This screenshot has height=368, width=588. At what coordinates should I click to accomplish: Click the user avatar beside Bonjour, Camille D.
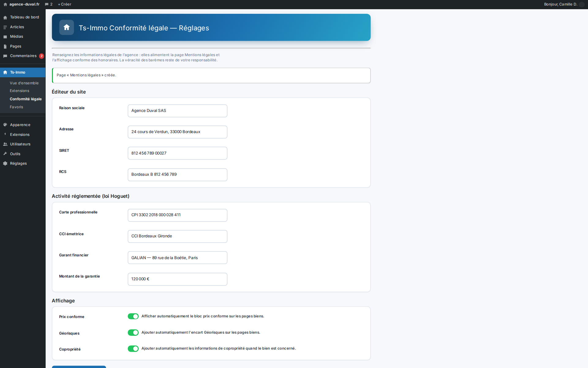coord(582,4)
